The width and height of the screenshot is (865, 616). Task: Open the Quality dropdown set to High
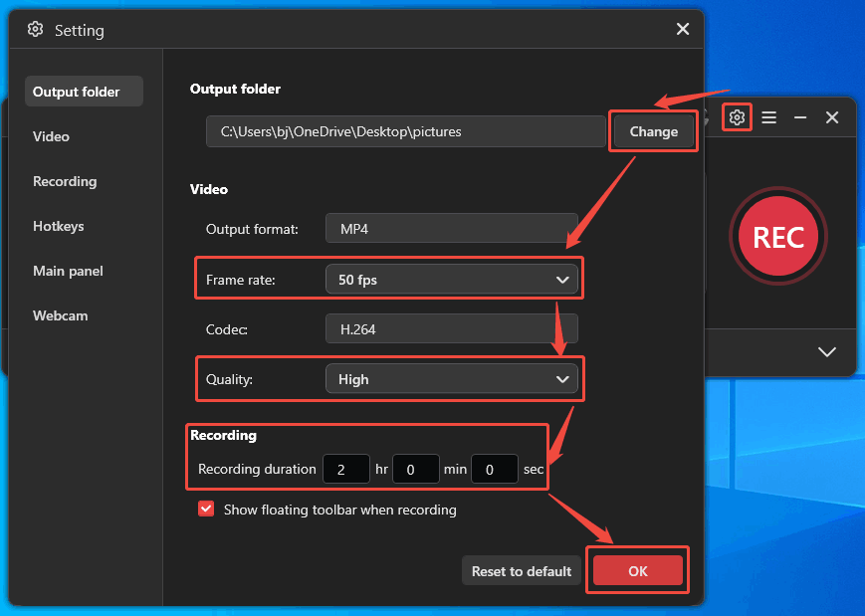point(452,378)
